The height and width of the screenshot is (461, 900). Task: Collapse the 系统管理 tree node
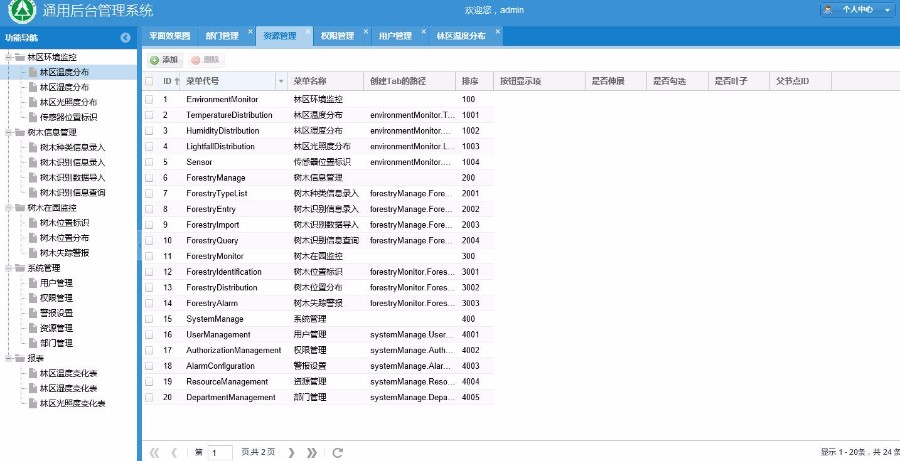(x=9, y=268)
